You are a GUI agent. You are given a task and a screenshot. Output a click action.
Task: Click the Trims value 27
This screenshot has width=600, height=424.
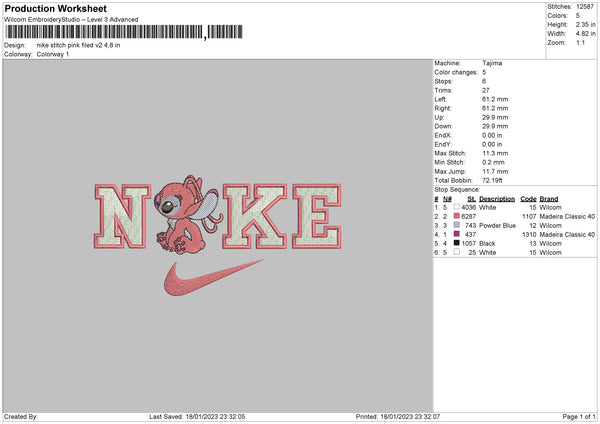click(x=486, y=90)
